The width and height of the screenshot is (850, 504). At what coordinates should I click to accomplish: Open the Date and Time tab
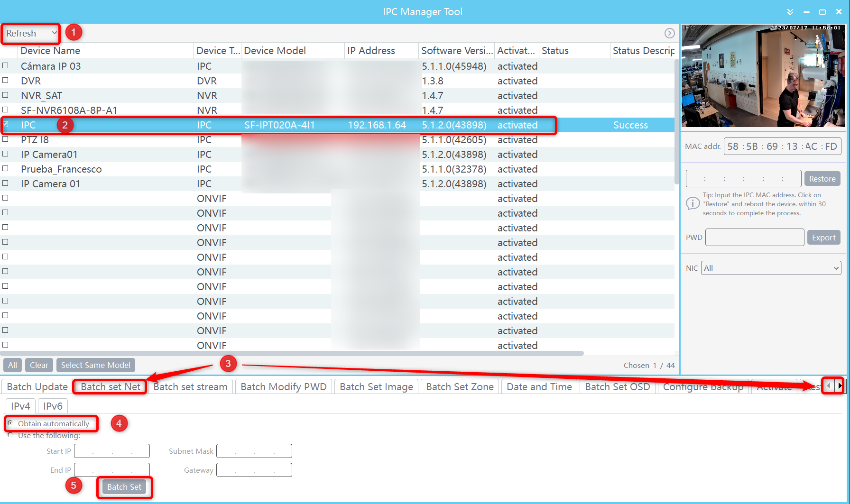[x=539, y=386]
